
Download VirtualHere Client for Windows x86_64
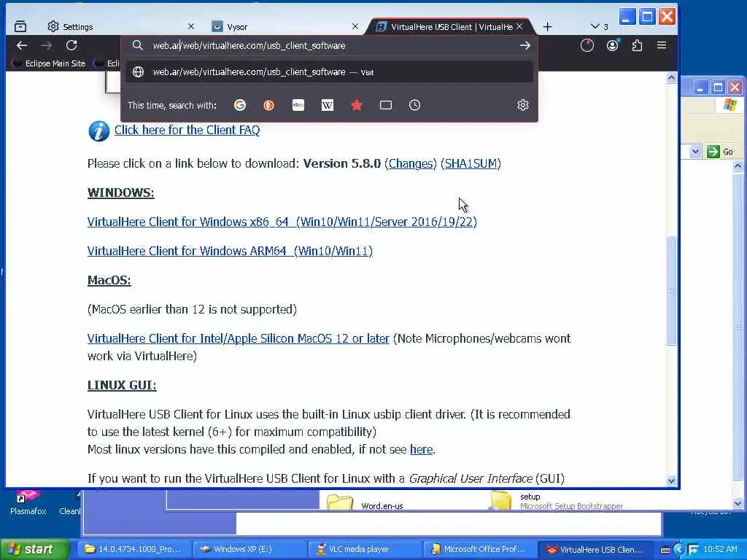(282, 222)
